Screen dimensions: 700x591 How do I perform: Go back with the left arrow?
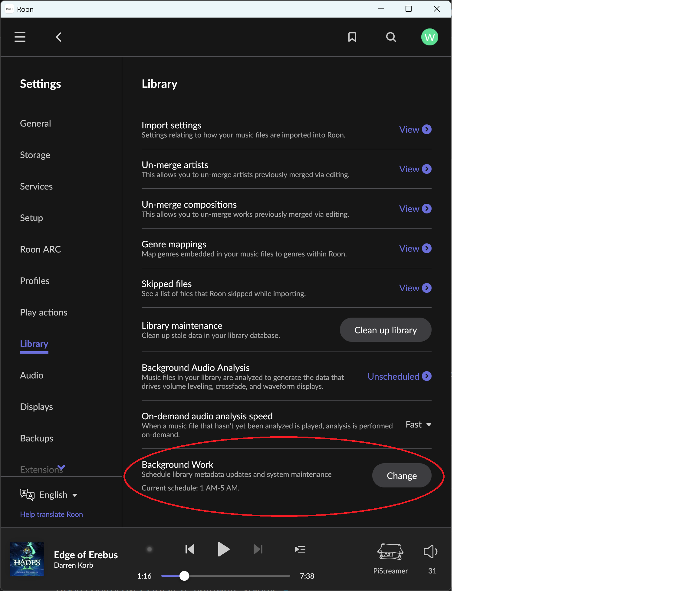[x=59, y=37]
